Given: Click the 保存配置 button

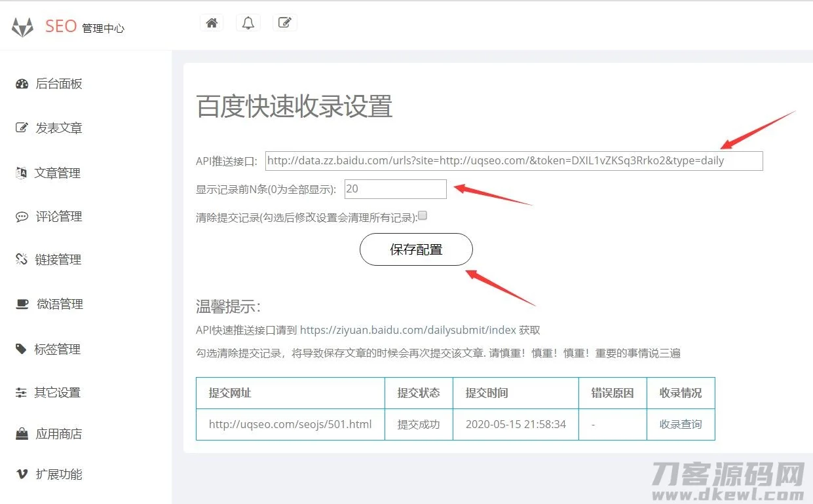Looking at the screenshot, I should 415,249.
